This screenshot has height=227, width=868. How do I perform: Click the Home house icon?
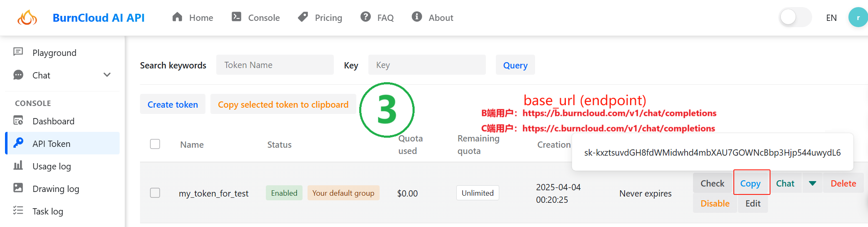coord(178,17)
